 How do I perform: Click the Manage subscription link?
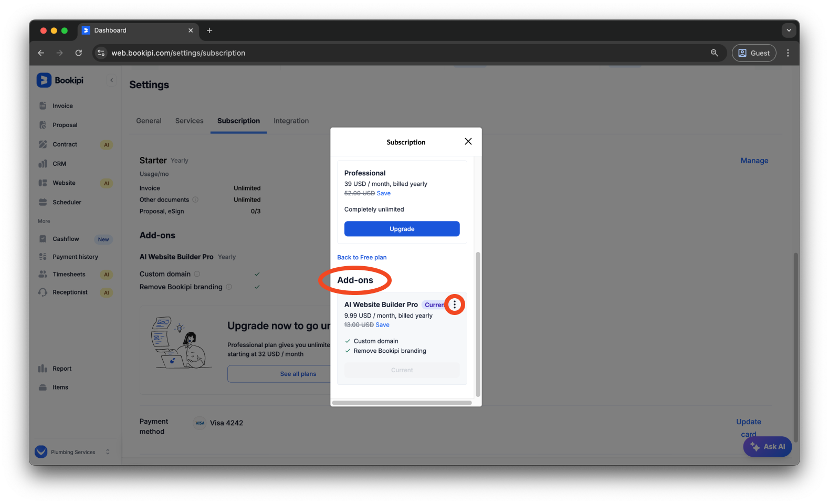(x=754, y=161)
